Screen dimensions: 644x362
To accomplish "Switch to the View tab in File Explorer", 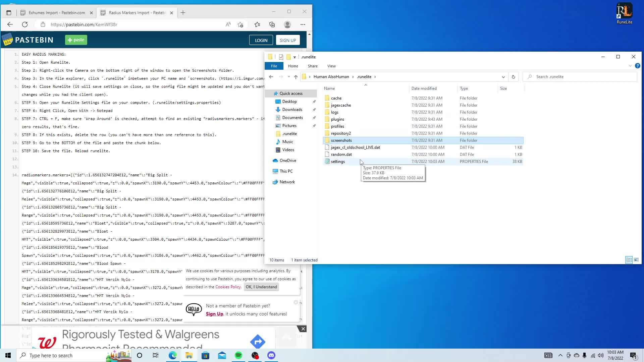I will 331,66.
